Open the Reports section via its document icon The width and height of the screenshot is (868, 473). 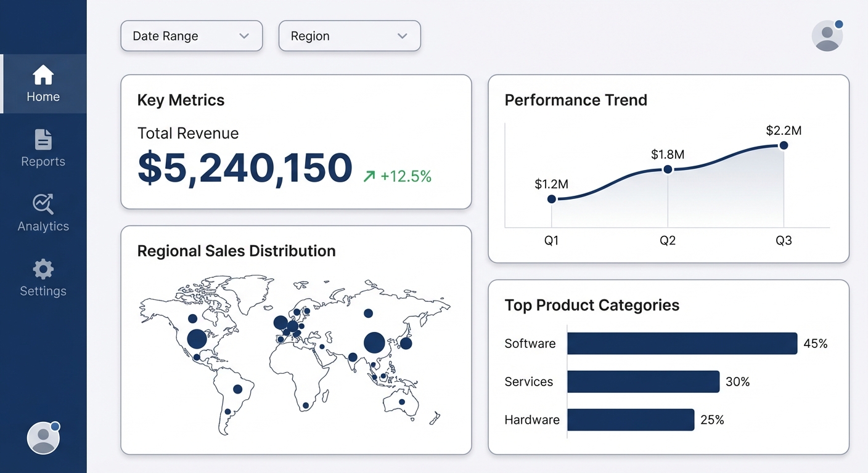click(x=43, y=139)
